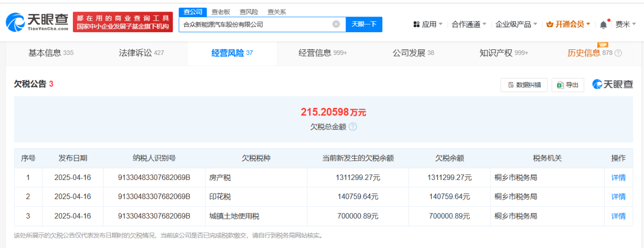Click the 应用 grid icon
The width and height of the screenshot is (644, 248).
[x=417, y=24]
